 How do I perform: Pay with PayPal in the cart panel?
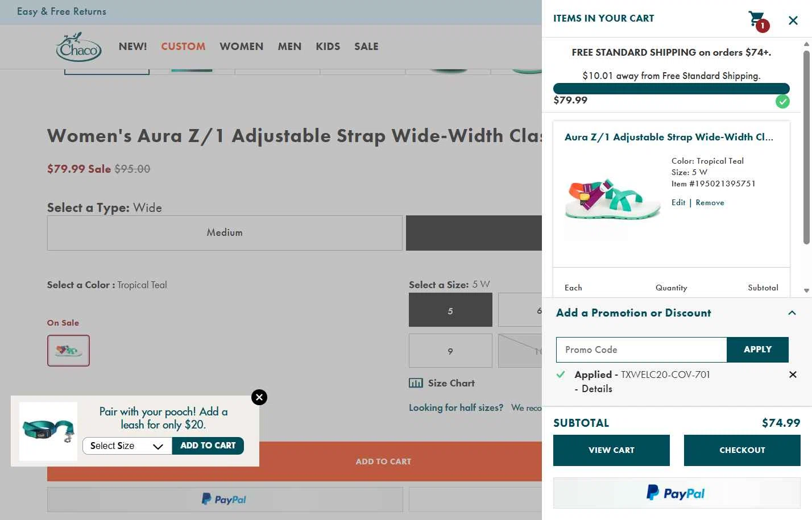coord(677,493)
